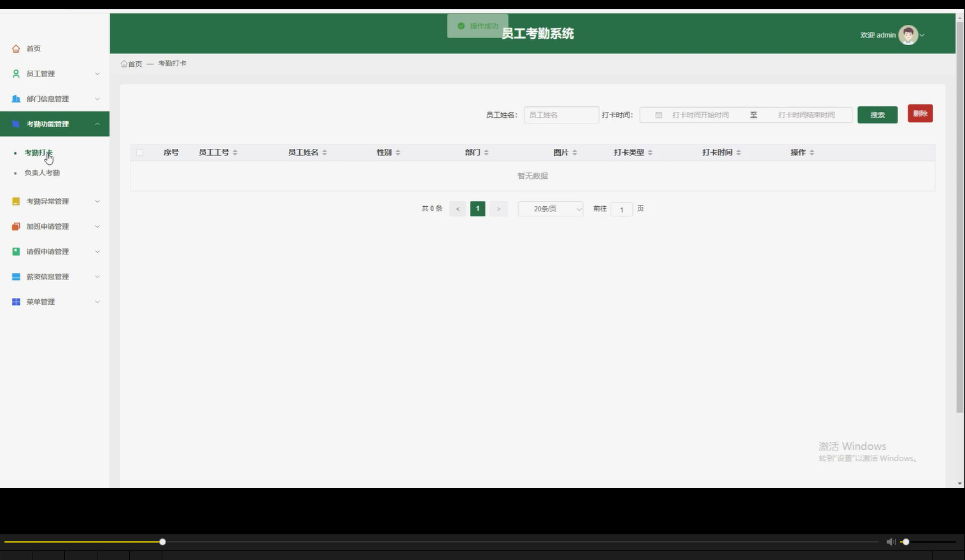Viewport: 965px width, 560px height.
Task: Click 打卡时间结束时间 date field
Action: pos(807,115)
